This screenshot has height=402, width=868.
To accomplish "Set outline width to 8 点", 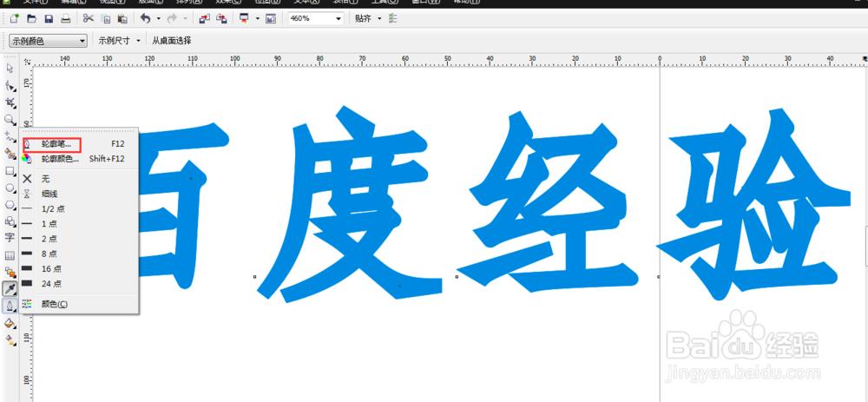I will click(79, 254).
